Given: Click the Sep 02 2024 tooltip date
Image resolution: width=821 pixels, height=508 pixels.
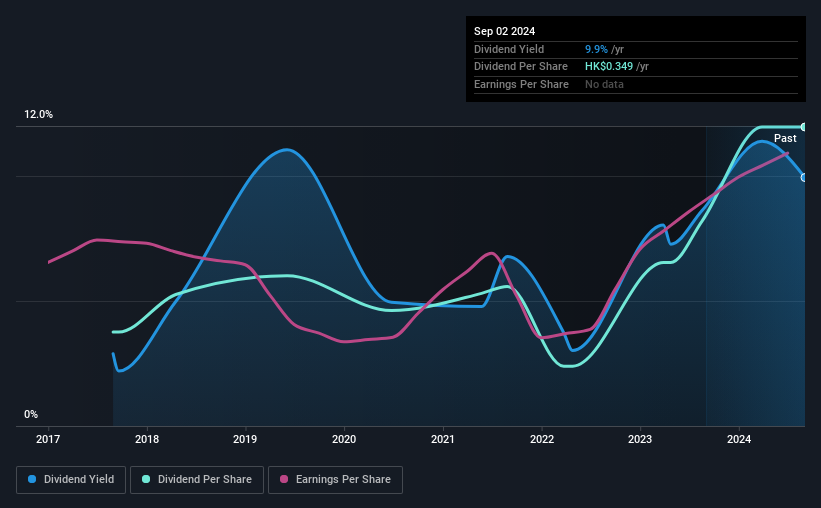Looking at the screenshot, I should (504, 31).
